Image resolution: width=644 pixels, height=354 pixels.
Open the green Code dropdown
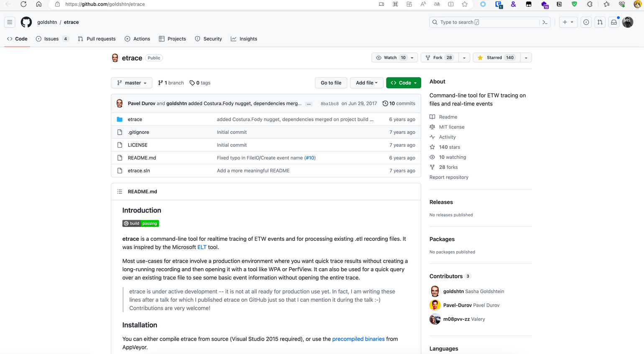point(404,83)
